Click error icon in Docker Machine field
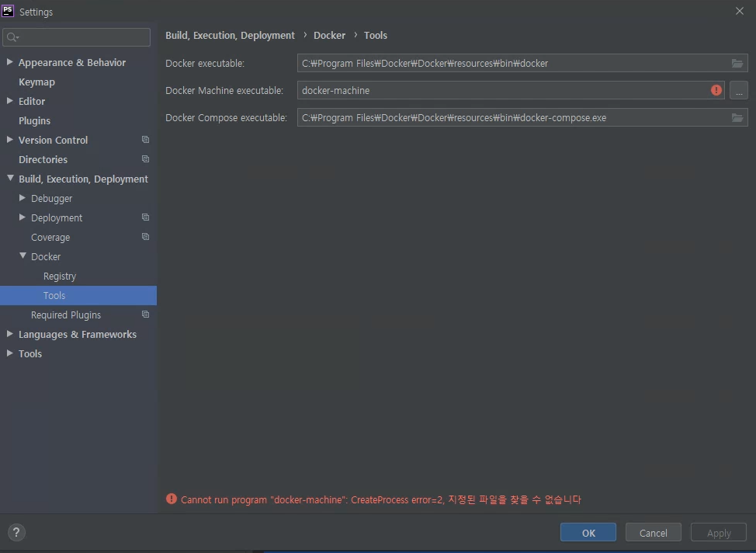This screenshot has width=756, height=553. click(716, 90)
